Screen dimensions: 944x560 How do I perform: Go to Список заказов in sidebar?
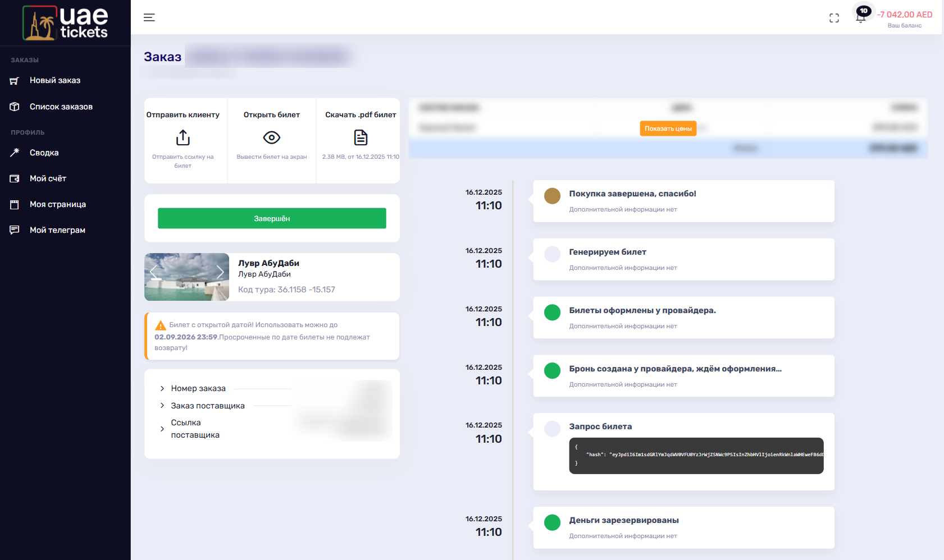pyautogui.click(x=61, y=107)
